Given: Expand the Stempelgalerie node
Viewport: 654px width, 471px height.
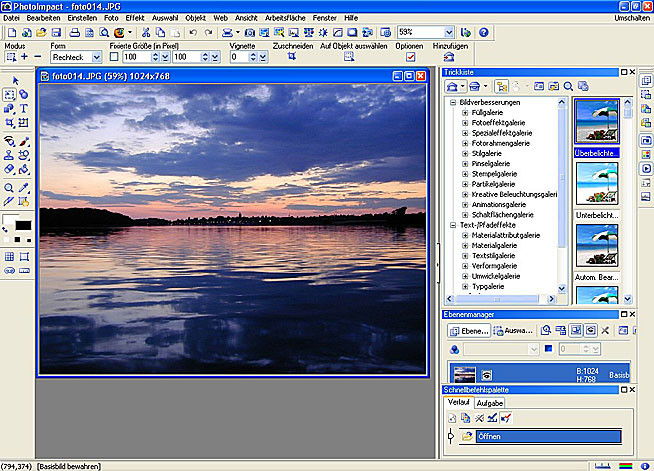Looking at the screenshot, I should pos(465,174).
